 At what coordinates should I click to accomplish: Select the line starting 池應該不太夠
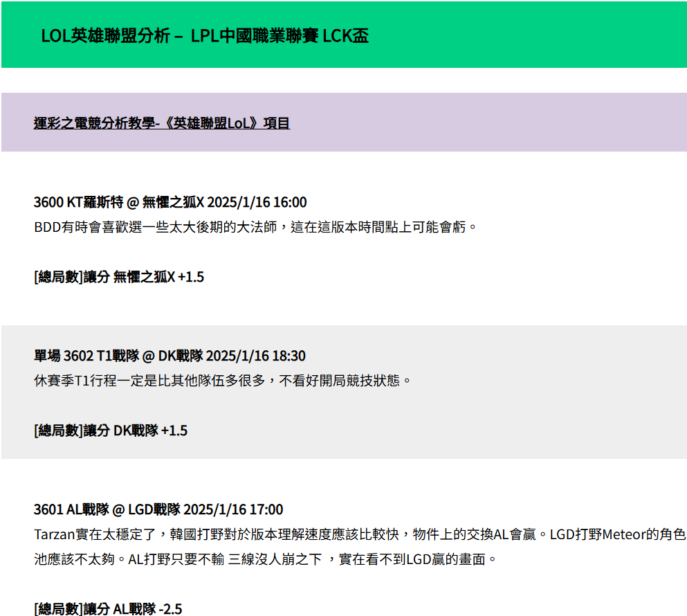[265, 559]
